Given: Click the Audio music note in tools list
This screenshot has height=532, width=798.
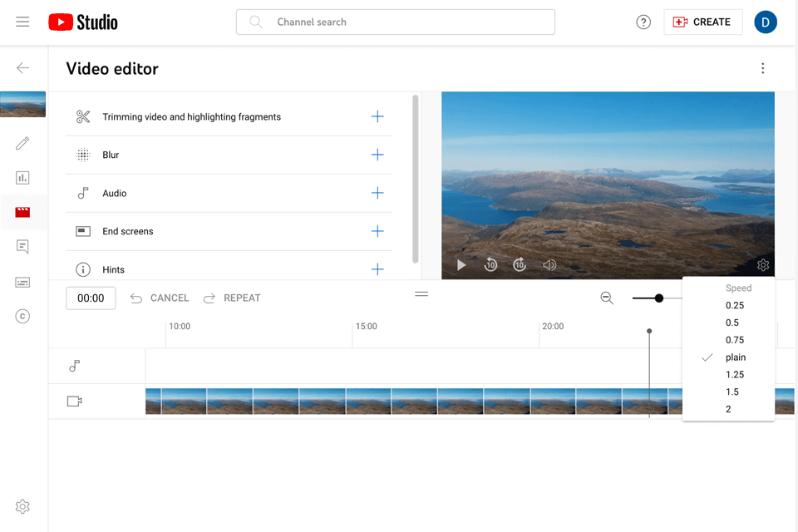Looking at the screenshot, I should 83,193.
